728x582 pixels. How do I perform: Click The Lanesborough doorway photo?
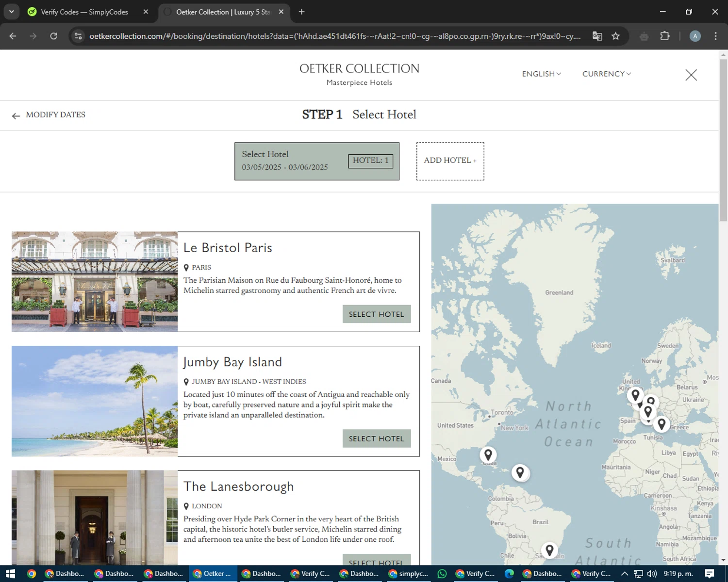(x=95, y=517)
